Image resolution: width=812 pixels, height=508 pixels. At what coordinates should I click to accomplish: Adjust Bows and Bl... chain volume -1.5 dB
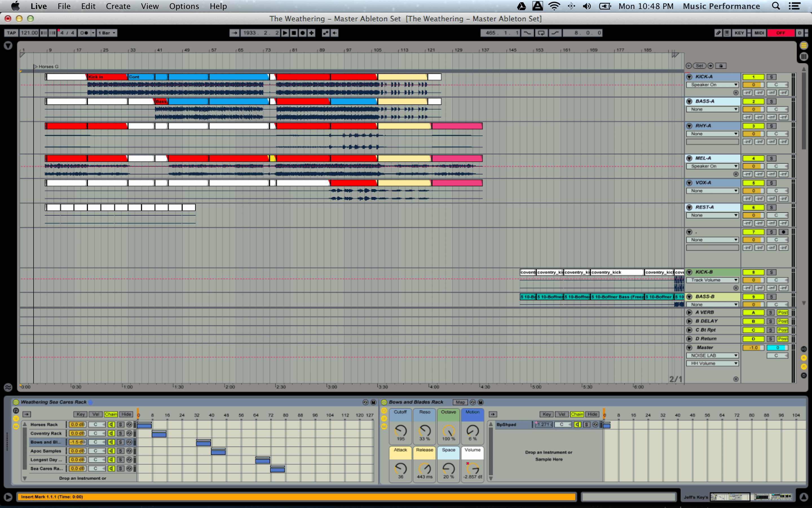(78, 442)
